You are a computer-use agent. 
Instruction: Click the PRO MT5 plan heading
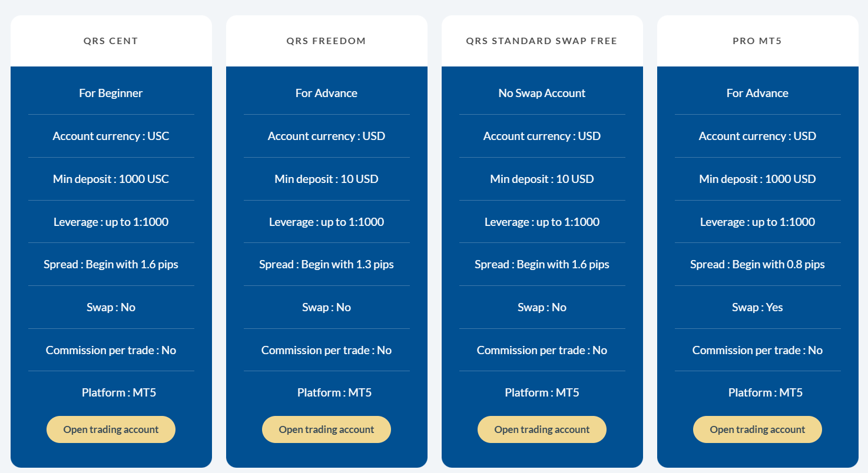757,41
